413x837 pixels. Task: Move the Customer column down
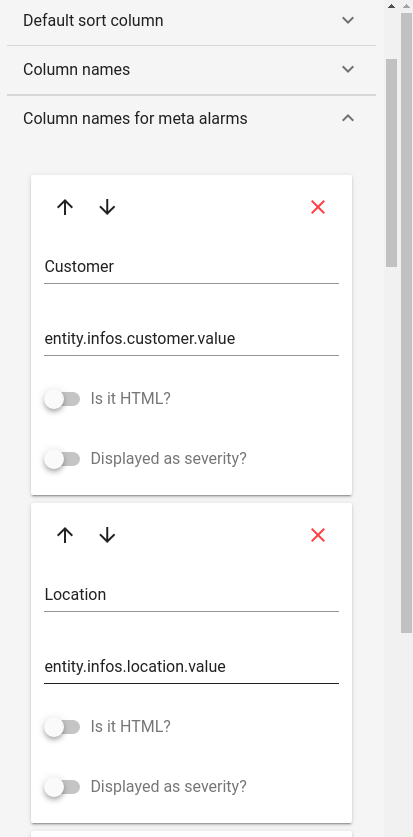tap(107, 207)
